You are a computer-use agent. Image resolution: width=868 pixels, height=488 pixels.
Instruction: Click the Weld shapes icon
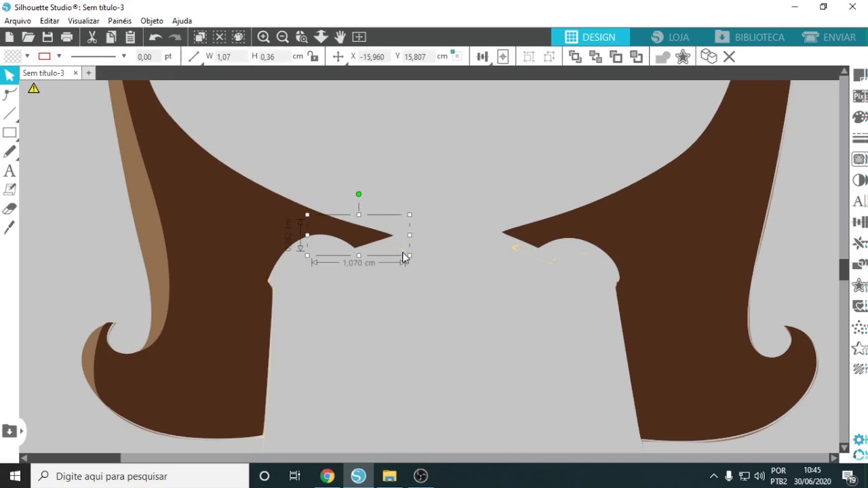(x=663, y=57)
